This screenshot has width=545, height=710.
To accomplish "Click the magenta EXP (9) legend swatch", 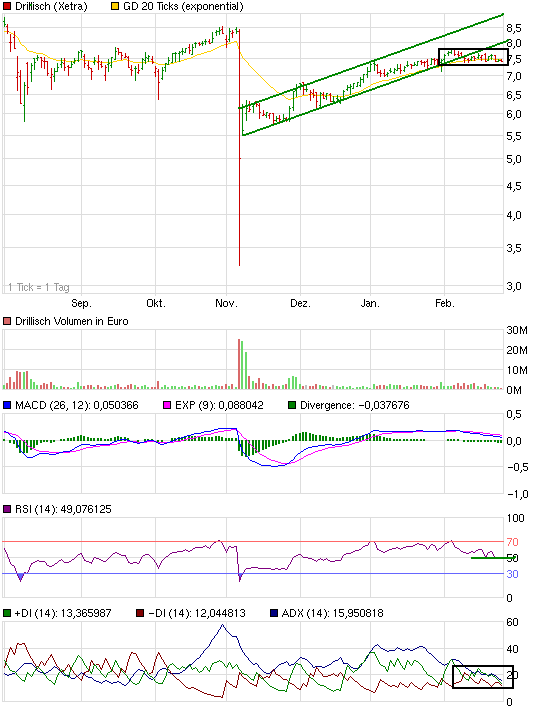I will (x=167, y=405).
